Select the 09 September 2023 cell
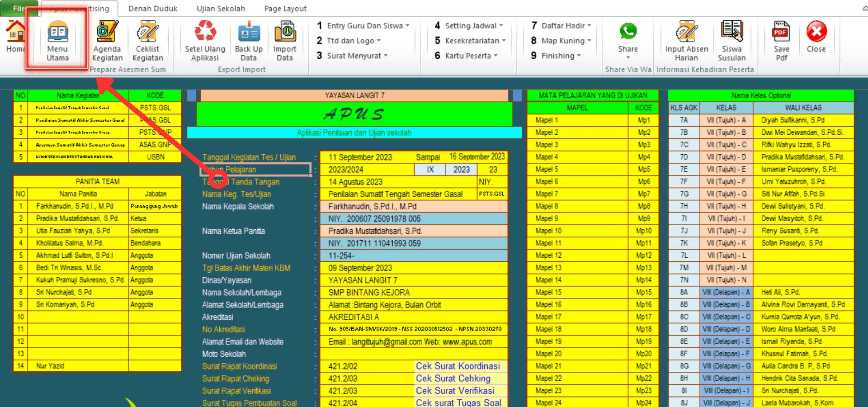868x407 pixels. (414, 268)
